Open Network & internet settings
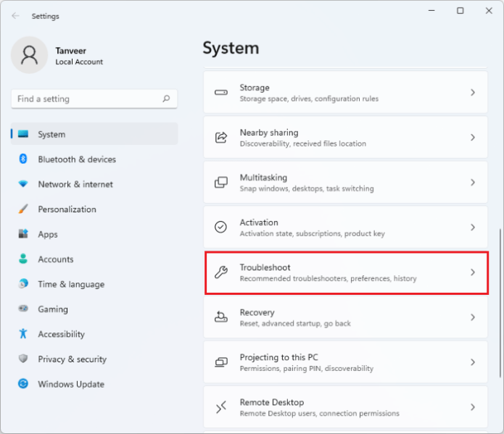The height and width of the screenshot is (434, 504). [94, 184]
